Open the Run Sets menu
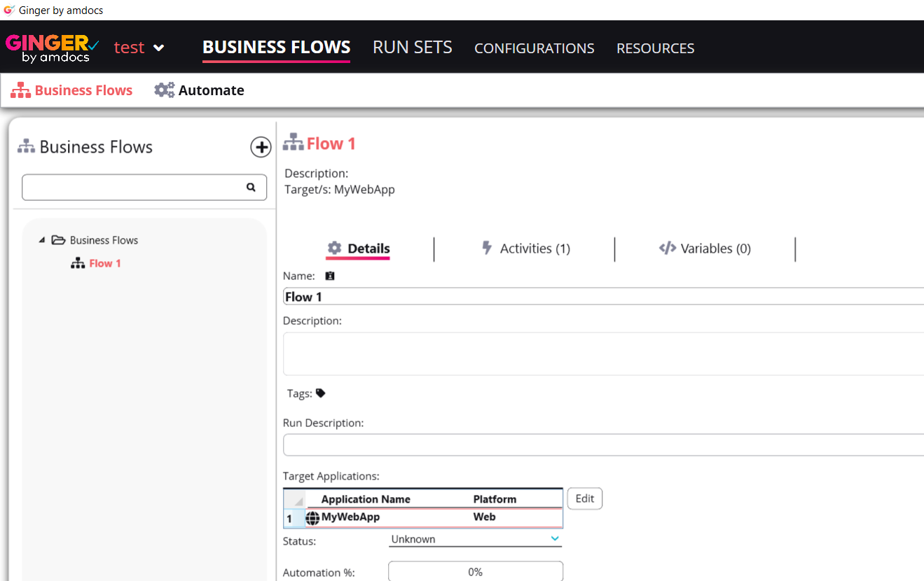Screen dimensions: 924x581 [412, 48]
